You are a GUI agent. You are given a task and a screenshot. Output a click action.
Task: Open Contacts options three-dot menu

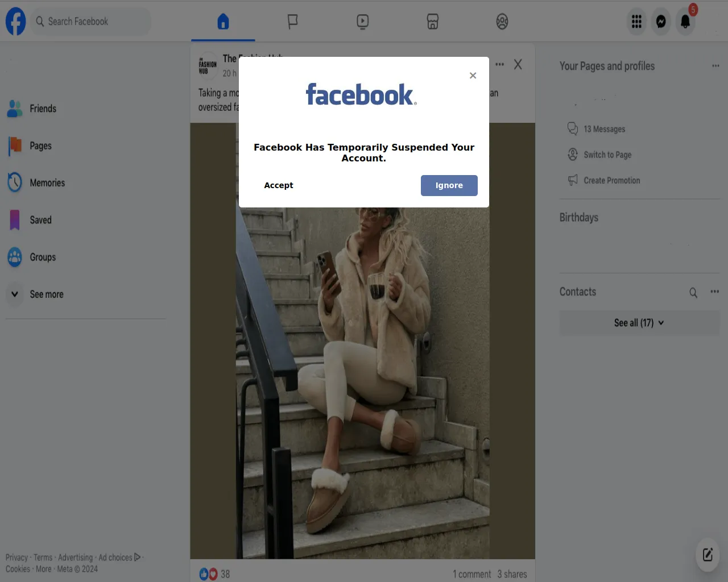(x=715, y=292)
